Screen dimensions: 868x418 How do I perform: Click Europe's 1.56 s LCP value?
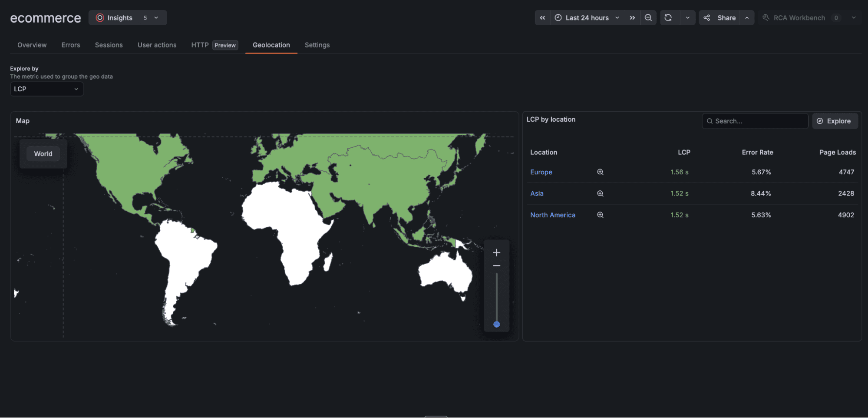679,172
